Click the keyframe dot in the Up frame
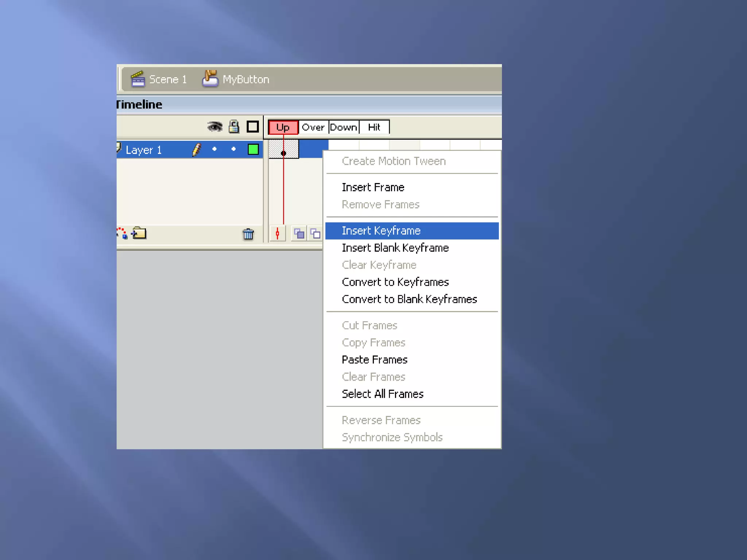Image resolution: width=747 pixels, height=560 pixels. click(283, 153)
